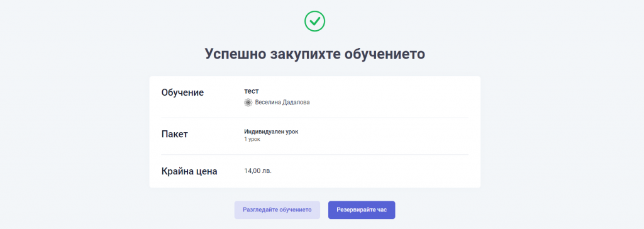The width and height of the screenshot is (644, 229).
Task: Click the instructor avatar icon beside Веселина Дадалова
Action: tap(248, 103)
